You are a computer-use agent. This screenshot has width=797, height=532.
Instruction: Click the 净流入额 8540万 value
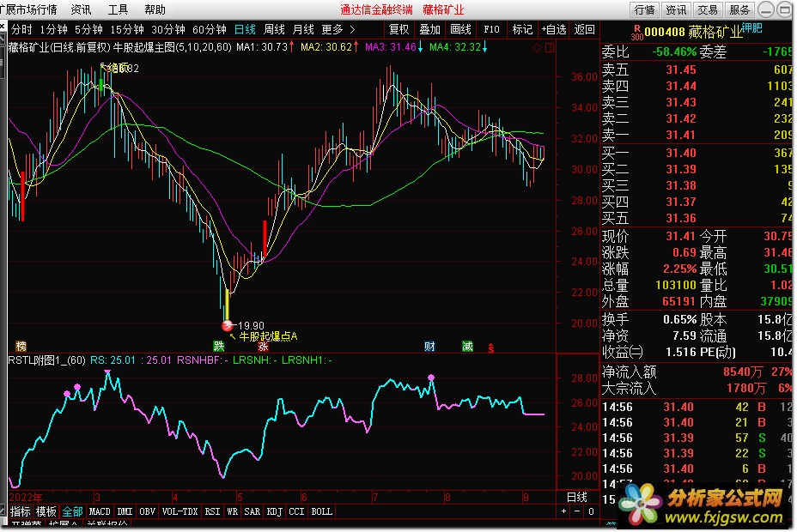pos(743,372)
